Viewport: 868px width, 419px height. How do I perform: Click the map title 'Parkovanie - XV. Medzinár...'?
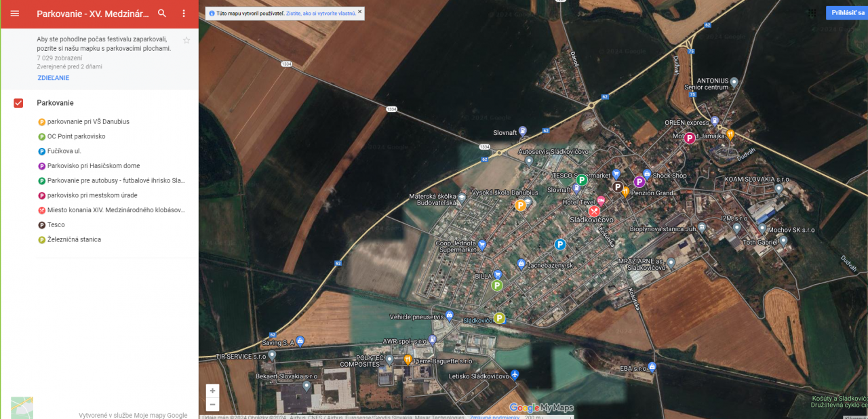pos(93,14)
